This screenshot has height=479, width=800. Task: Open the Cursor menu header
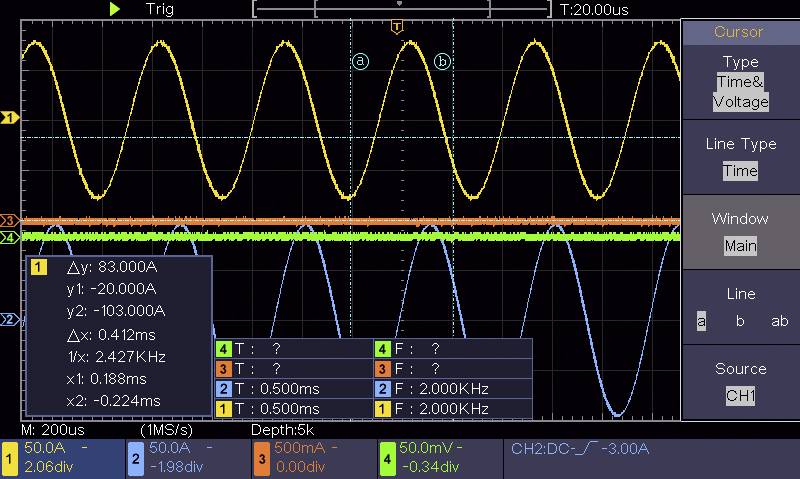(740, 32)
